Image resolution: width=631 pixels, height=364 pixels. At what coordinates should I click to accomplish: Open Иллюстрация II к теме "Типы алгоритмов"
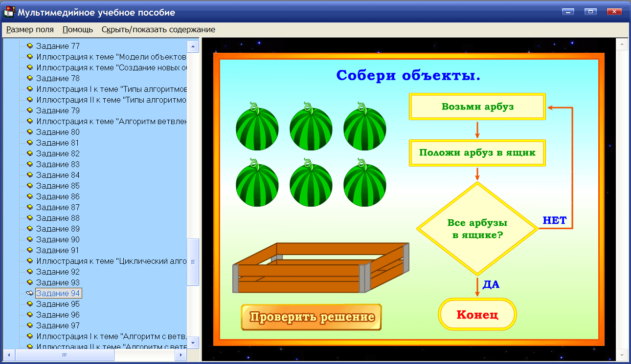tap(112, 100)
